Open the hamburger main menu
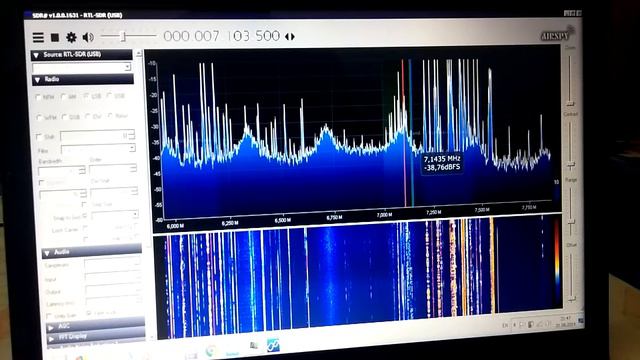Image resolution: width=640 pixels, height=360 pixels. 38,38
